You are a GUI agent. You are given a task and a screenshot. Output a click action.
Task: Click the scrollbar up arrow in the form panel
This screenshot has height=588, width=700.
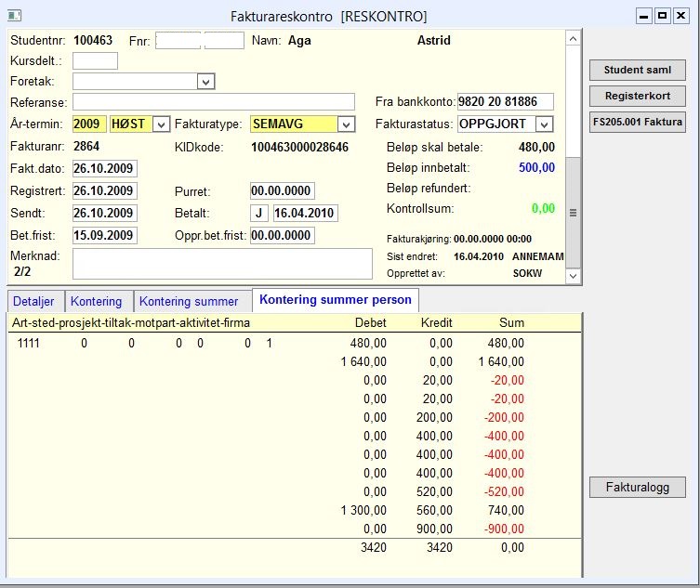(x=574, y=39)
